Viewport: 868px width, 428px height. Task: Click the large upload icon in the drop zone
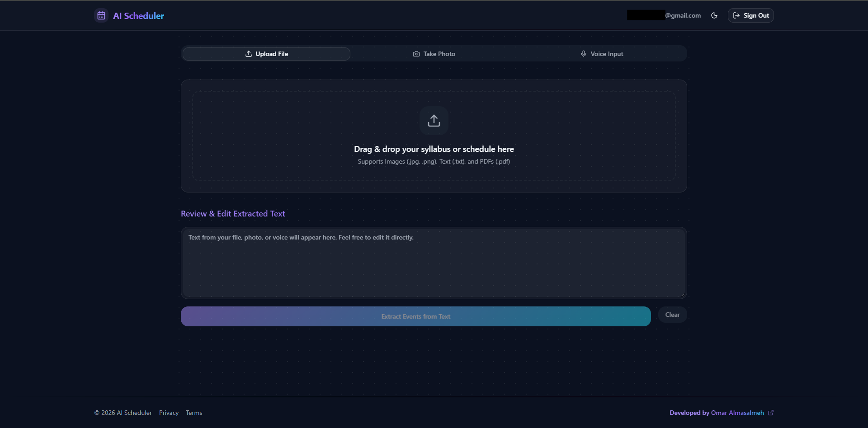tap(434, 121)
